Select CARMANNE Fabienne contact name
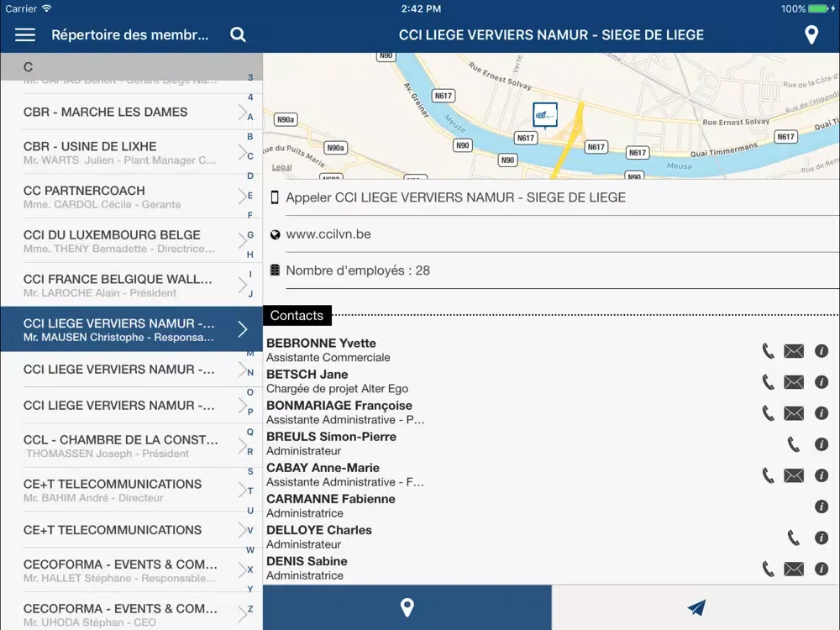The image size is (840, 630). (330, 499)
